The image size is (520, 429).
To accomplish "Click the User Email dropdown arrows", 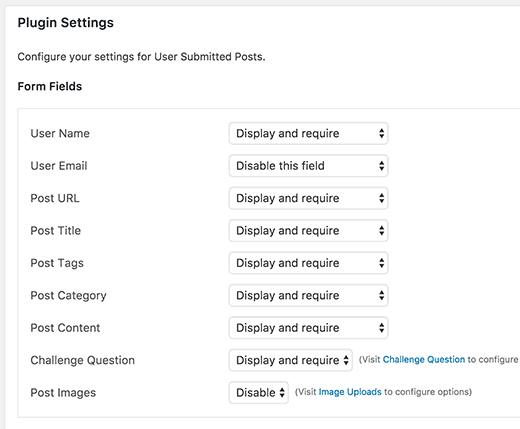I will click(382, 166).
